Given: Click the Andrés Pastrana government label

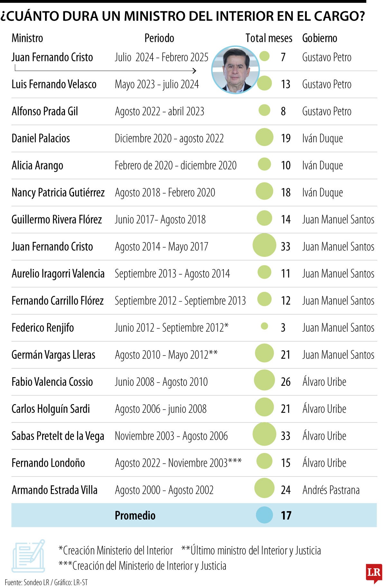Looking at the screenshot, I should coord(331,490).
